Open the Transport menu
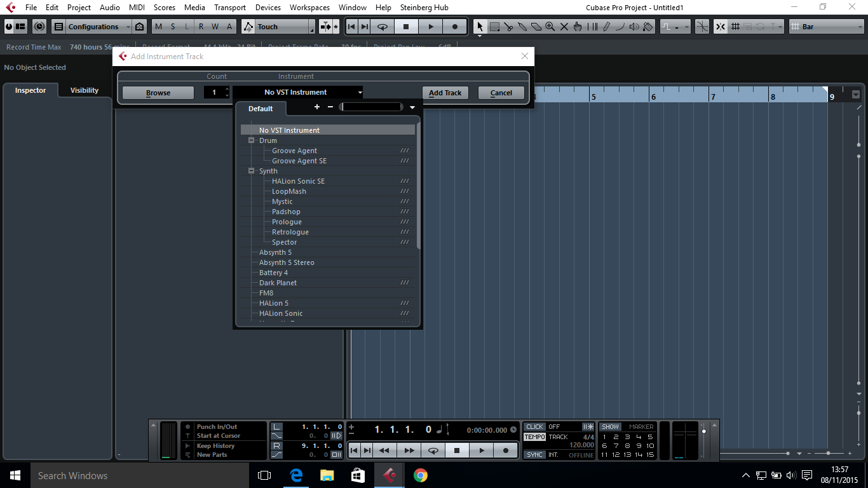Image resolution: width=868 pixels, height=488 pixels. 230,8
